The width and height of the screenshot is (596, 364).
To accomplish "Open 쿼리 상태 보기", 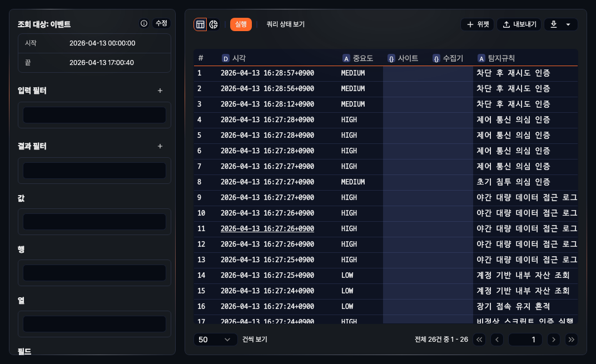I will (285, 24).
